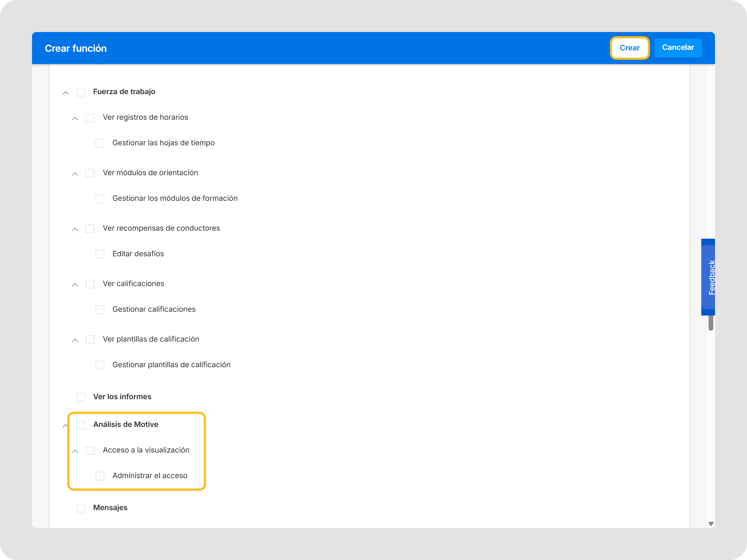Check Gestionar las hojas de tiempo
Image resolution: width=747 pixels, height=560 pixels.
tap(100, 143)
